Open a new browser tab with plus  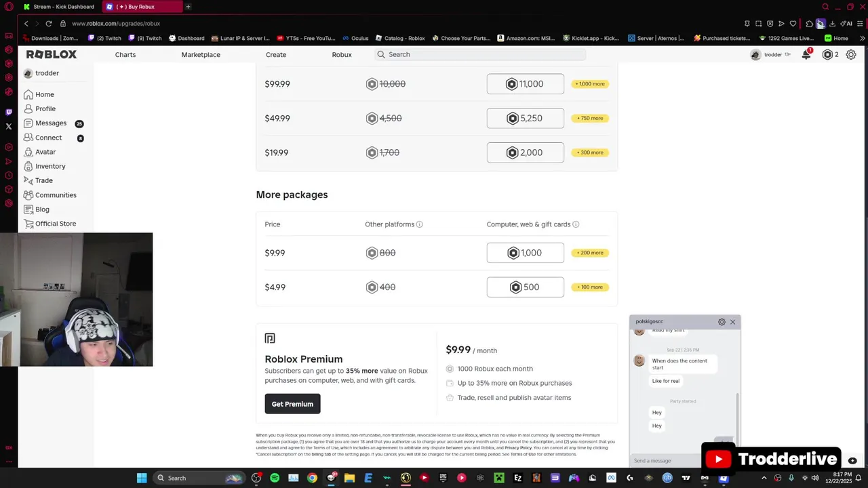[188, 7]
